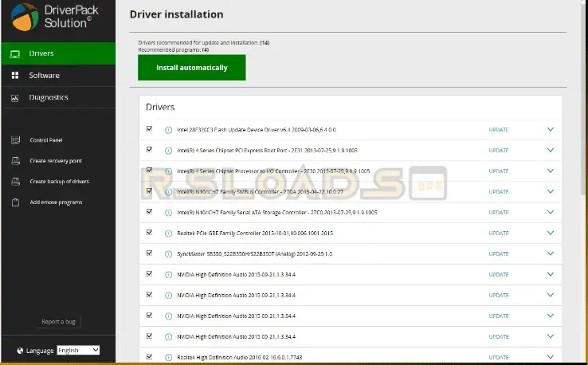Click the Recommended programs (4) text
The height and width of the screenshot is (365, 588).
[173, 50]
